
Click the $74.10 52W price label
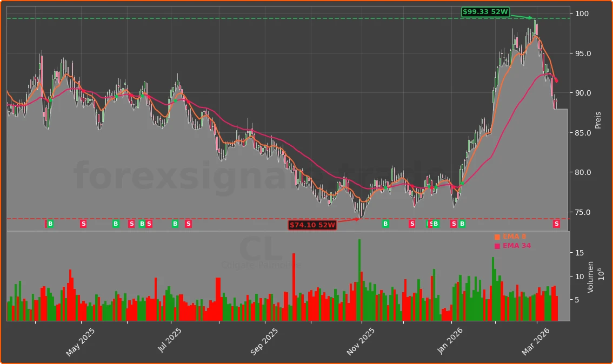tap(312, 226)
